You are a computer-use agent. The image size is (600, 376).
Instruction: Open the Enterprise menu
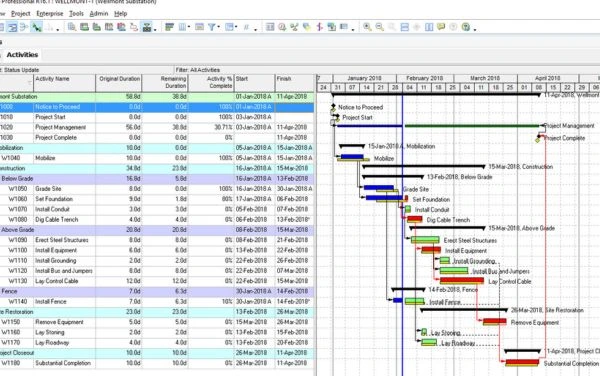[x=50, y=13]
